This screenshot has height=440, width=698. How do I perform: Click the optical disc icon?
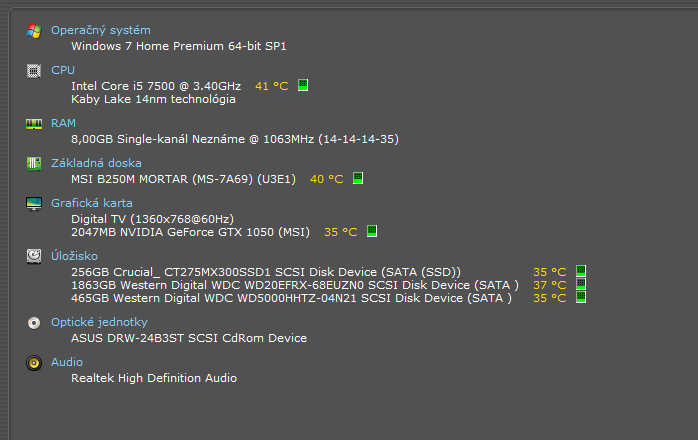(34, 322)
